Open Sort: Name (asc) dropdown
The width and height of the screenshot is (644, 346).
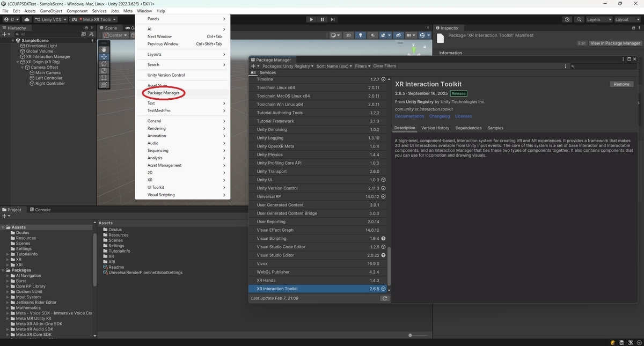[334, 66]
